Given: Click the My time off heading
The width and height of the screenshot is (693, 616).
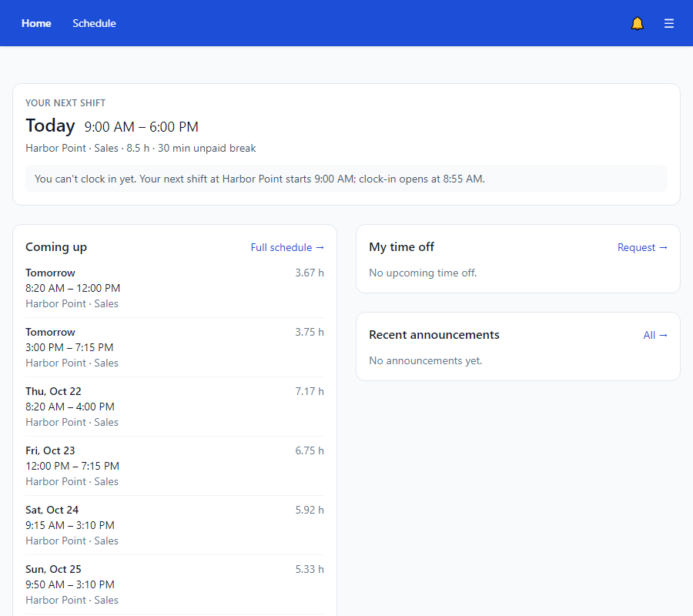Looking at the screenshot, I should [x=401, y=247].
